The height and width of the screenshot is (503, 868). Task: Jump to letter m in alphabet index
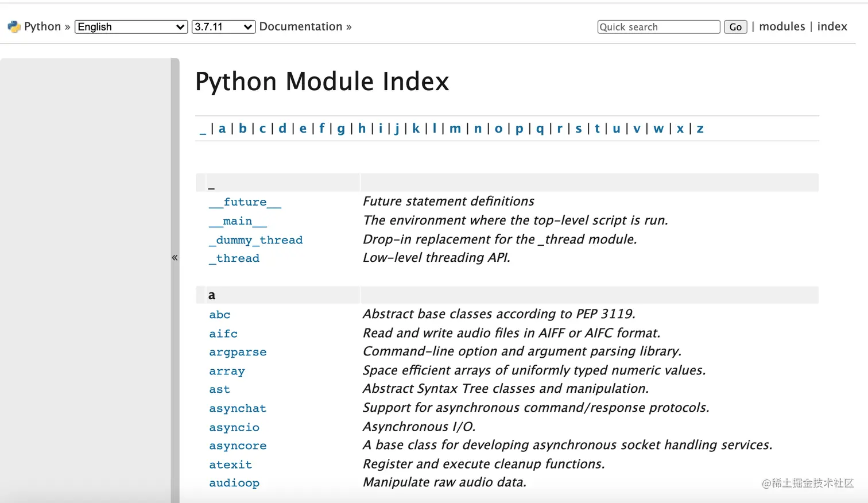tap(455, 129)
